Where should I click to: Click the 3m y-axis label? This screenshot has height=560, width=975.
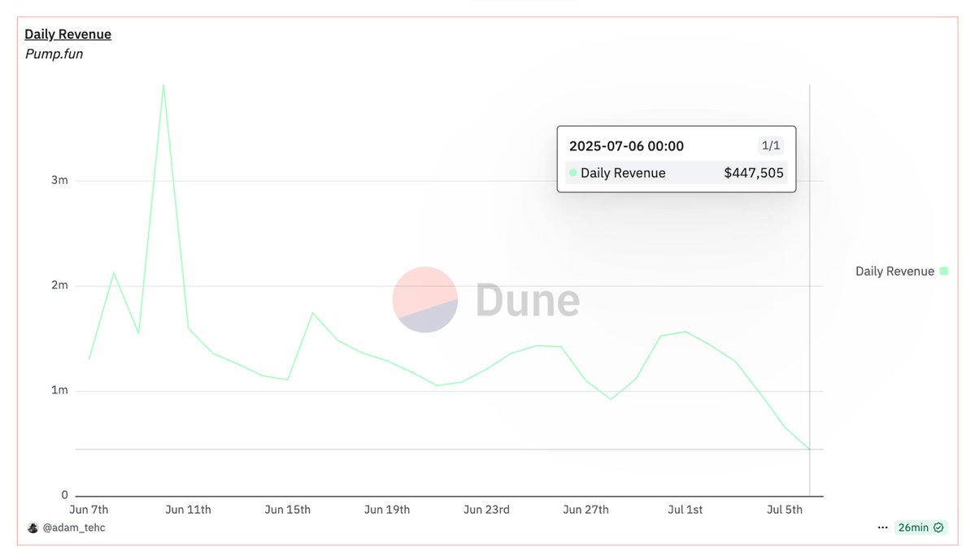59,180
